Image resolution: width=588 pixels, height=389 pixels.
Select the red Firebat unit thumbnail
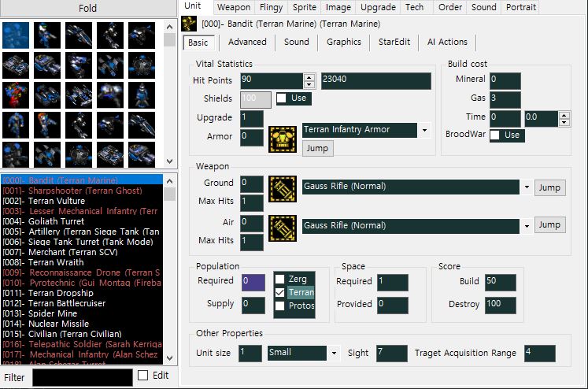16,95
